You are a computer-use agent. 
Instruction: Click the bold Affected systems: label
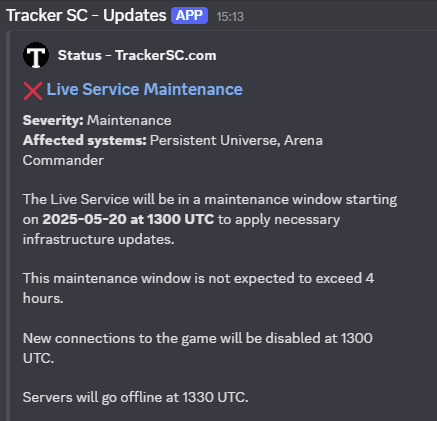pyautogui.click(x=85, y=140)
